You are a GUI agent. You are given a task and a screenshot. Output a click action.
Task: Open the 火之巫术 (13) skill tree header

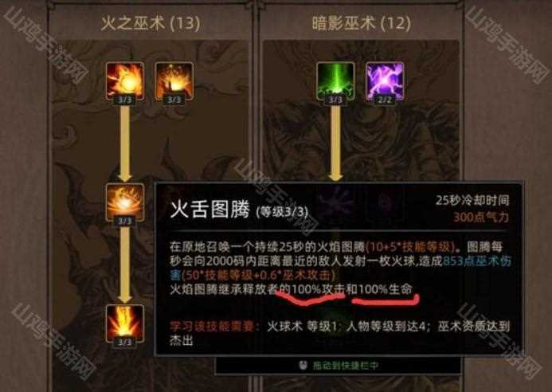(151, 24)
